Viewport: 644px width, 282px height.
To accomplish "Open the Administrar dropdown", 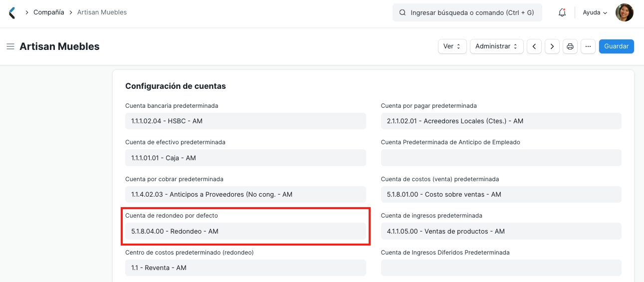I will pos(497,46).
